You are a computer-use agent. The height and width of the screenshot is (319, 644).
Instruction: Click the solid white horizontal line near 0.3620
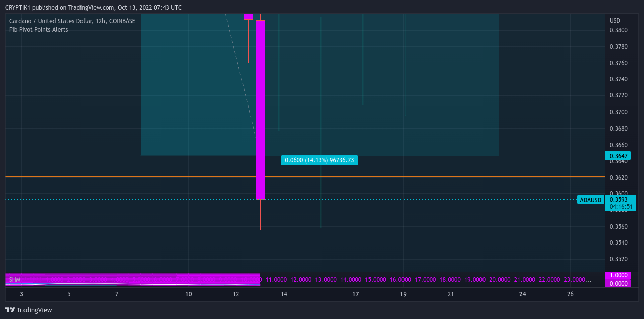[305, 177]
